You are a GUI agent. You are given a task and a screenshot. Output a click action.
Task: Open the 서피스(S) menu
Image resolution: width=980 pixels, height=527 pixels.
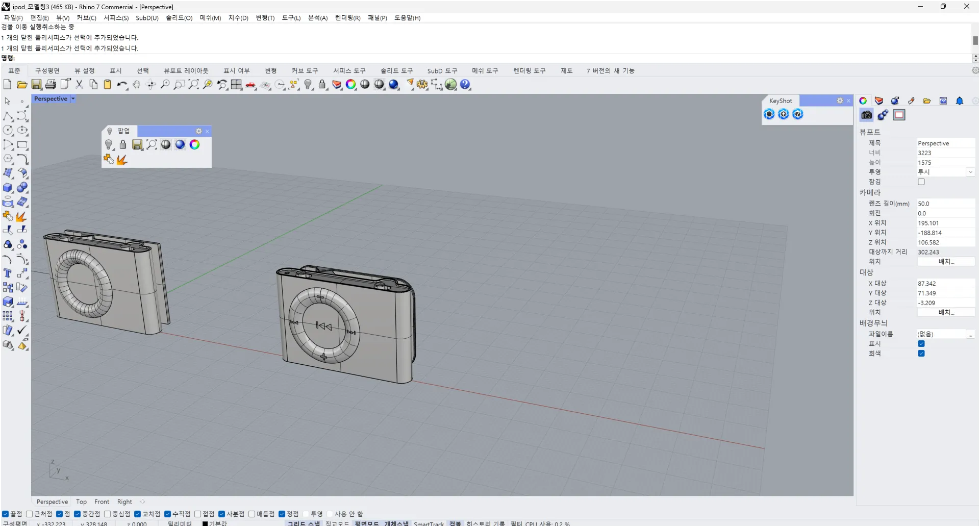116,18
